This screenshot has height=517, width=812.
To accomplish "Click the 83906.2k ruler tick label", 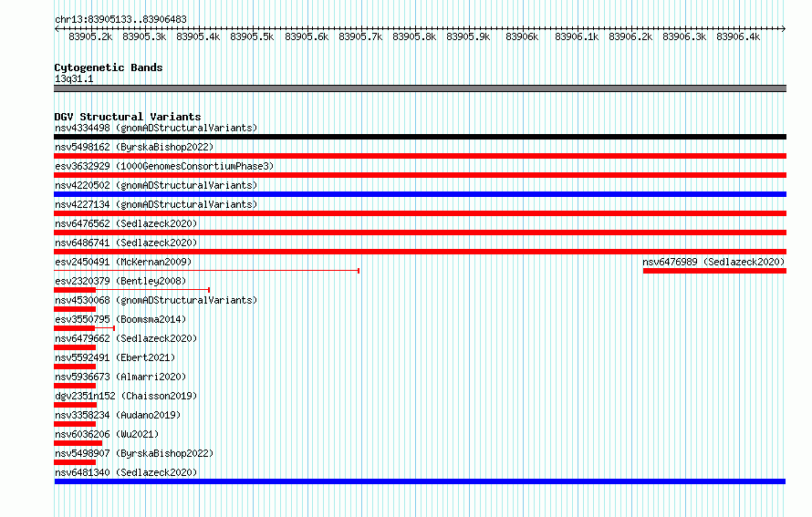I will pyautogui.click(x=630, y=37).
